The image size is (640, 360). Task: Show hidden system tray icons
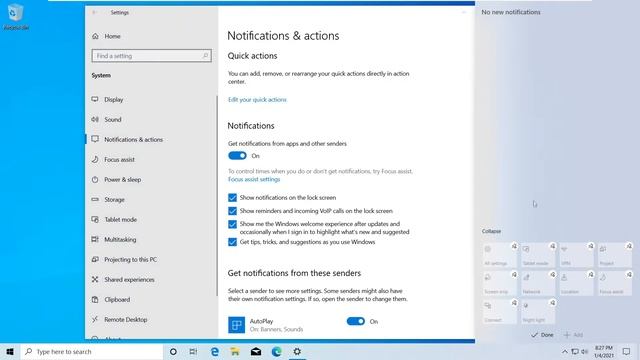pyautogui.click(x=565, y=351)
